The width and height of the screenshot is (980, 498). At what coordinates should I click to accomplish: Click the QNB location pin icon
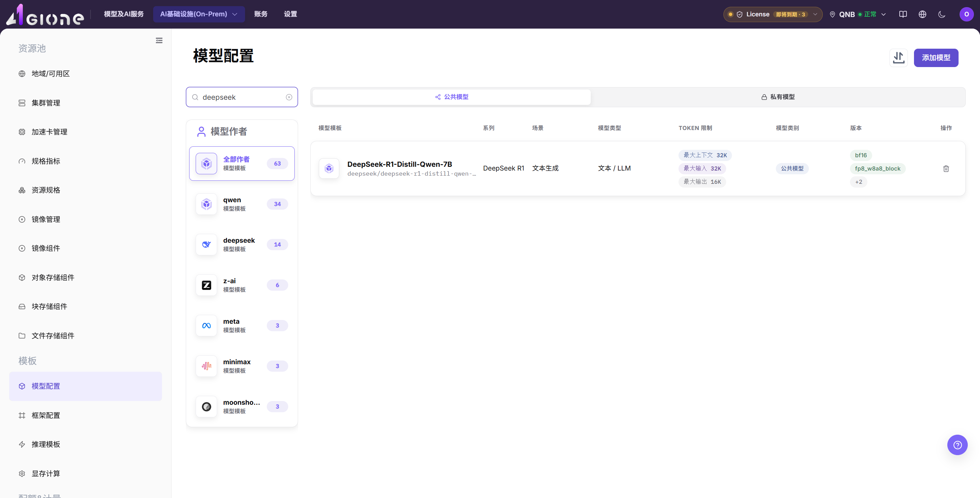click(x=832, y=14)
